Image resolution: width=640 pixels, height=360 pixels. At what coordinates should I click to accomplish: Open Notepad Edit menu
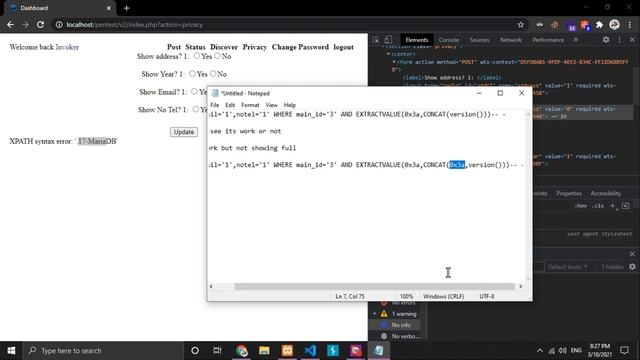(x=230, y=105)
